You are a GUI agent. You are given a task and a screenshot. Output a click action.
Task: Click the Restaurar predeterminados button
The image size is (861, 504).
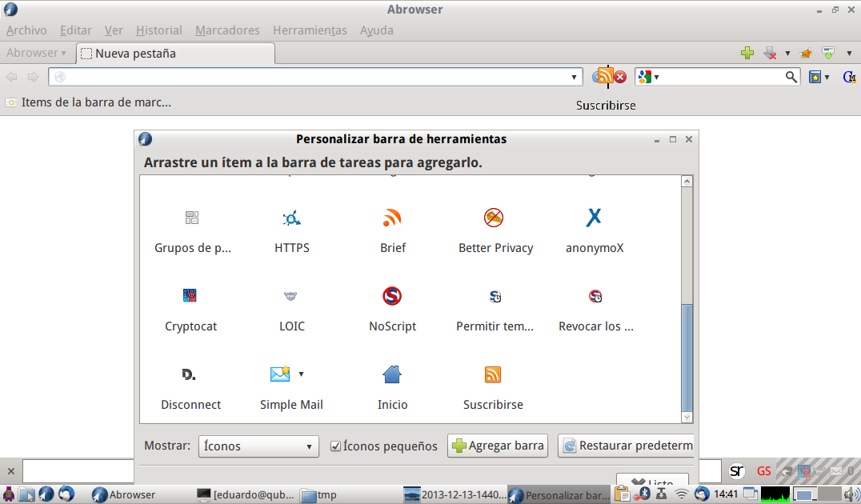[x=627, y=446]
